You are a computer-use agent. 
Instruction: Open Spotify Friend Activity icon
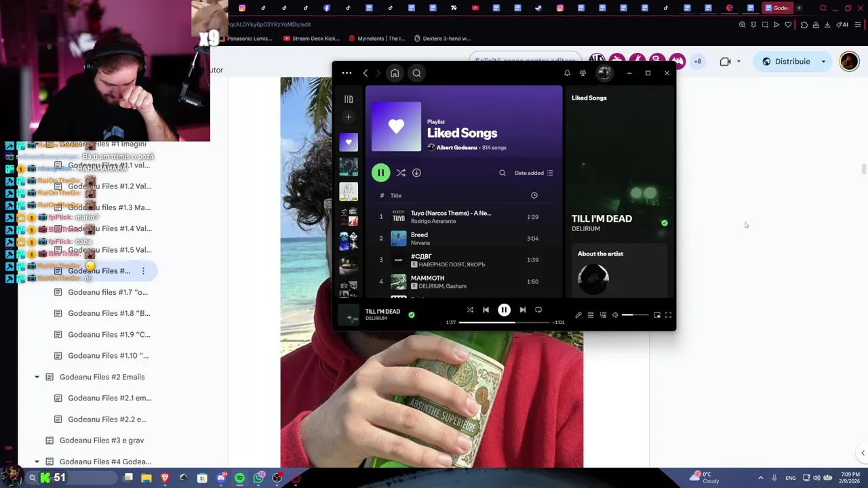(x=583, y=73)
